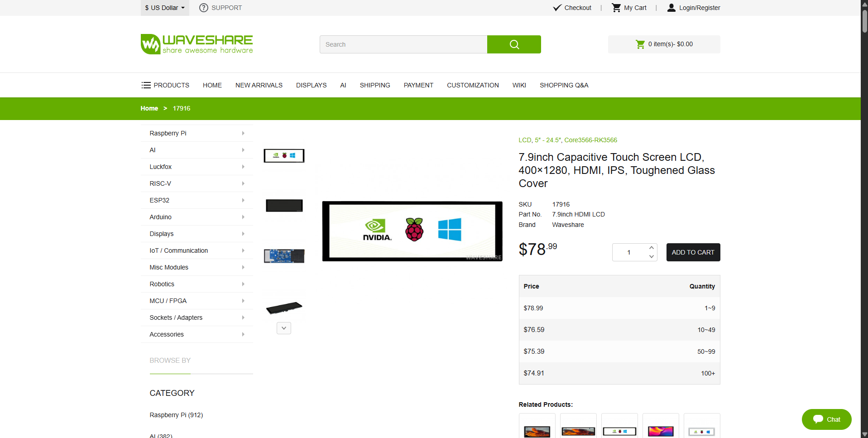Open the US Dollar currency dropdown

point(165,8)
